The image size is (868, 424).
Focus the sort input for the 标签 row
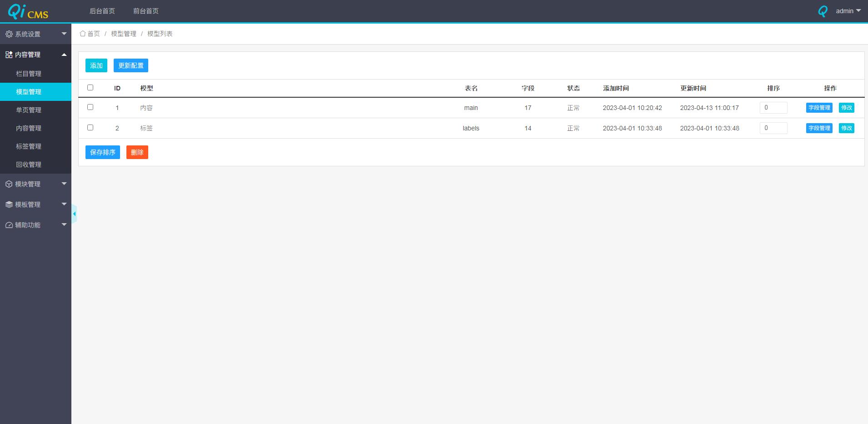(x=773, y=128)
